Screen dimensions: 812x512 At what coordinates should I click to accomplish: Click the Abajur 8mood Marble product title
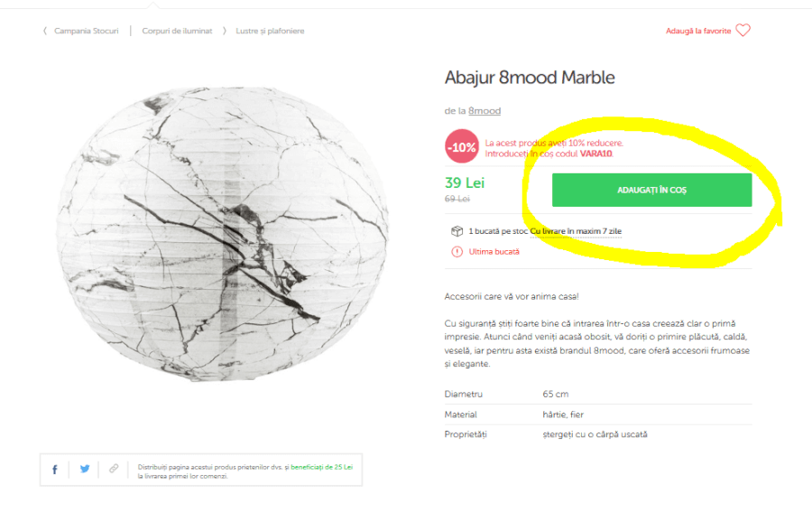pyautogui.click(x=530, y=78)
